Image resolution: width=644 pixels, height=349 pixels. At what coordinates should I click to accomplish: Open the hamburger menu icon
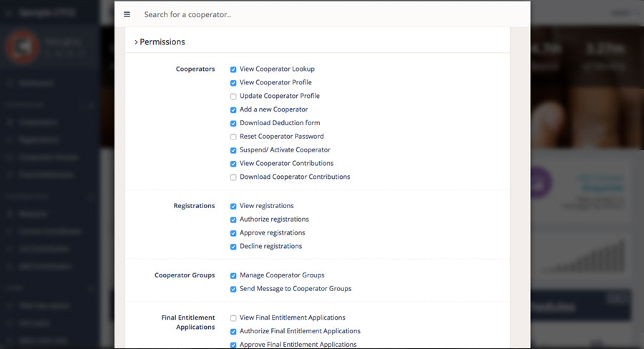(x=127, y=14)
